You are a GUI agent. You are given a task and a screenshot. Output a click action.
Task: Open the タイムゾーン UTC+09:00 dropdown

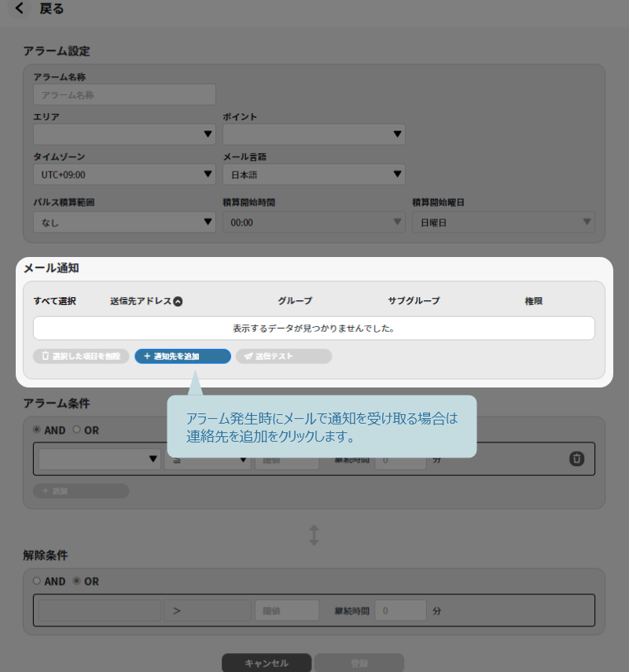click(124, 174)
